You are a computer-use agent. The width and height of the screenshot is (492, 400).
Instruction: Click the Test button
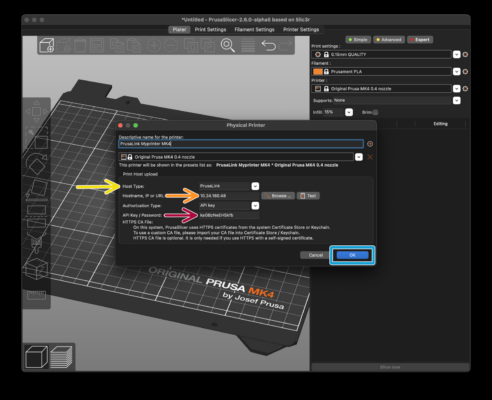pos(308,196)
